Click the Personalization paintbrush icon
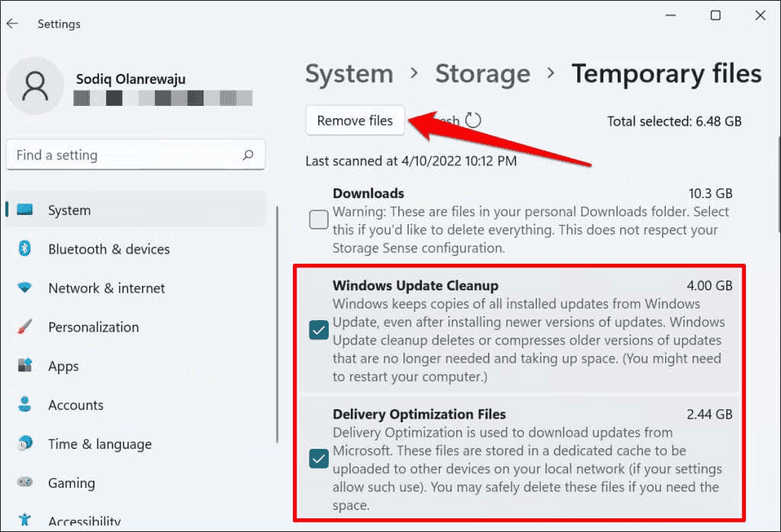Image resolution: width=781 pixels, height=532 pixels. (x=24, y=327)
